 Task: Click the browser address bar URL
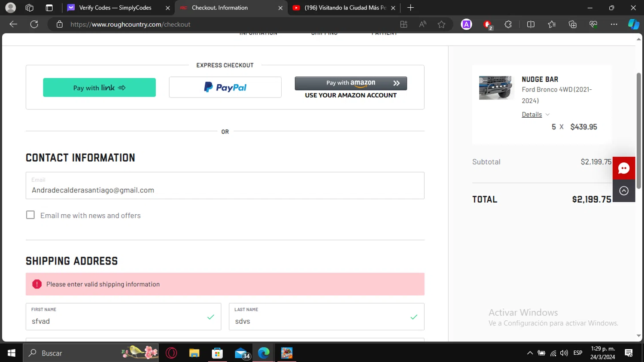(131, 24)
